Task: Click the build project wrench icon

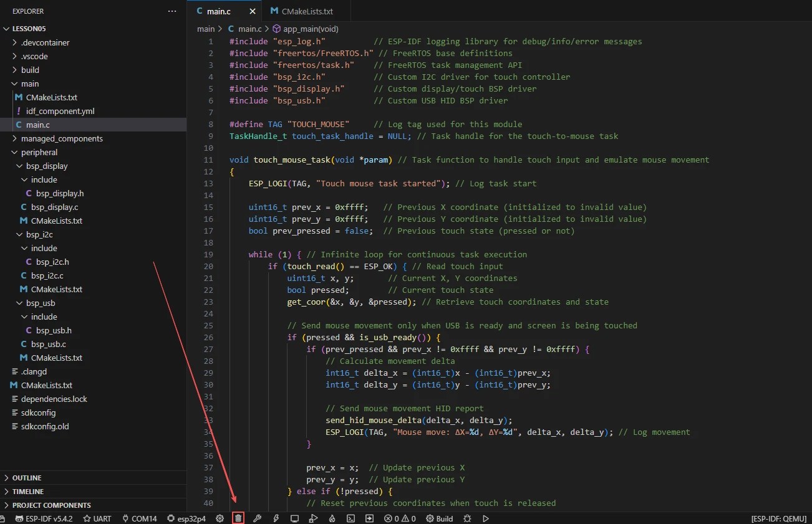Action: 257,518
